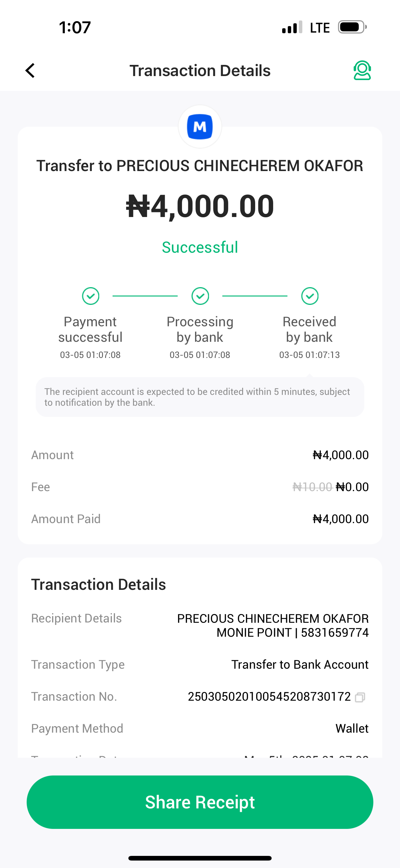Tap the Processing by bank checkmark
400x868 pixels.
200,296
